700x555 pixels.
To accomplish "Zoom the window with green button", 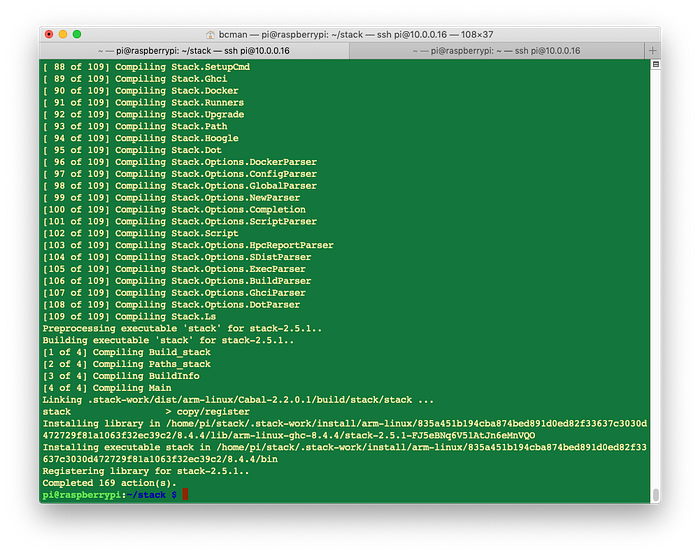I will tap(77, 34).
